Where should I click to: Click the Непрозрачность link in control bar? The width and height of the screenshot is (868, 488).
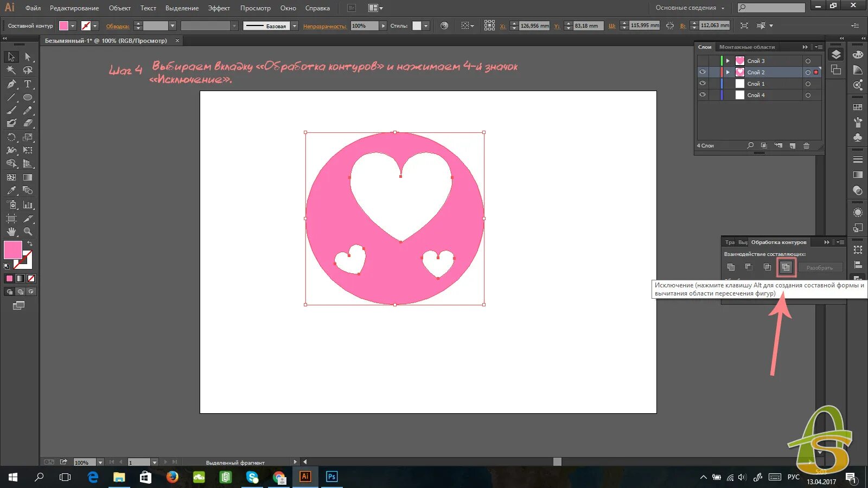tap(324, 26)
